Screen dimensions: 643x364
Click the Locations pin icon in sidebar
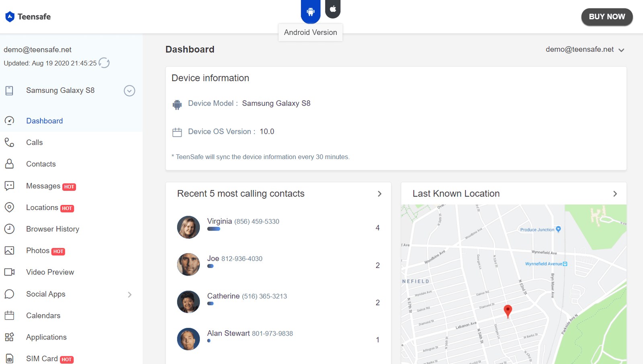coord(9,207)
